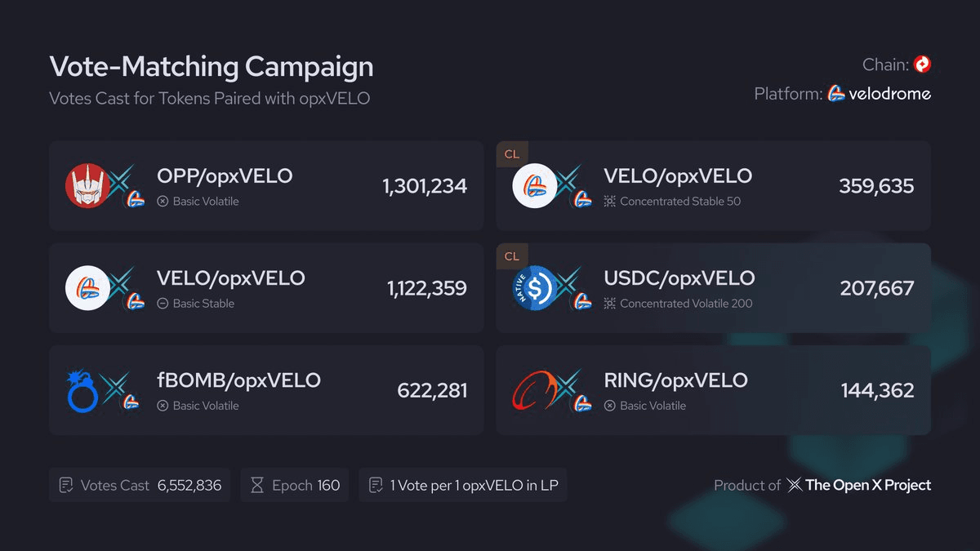Click the RING/opxVELO pool name

675,380
